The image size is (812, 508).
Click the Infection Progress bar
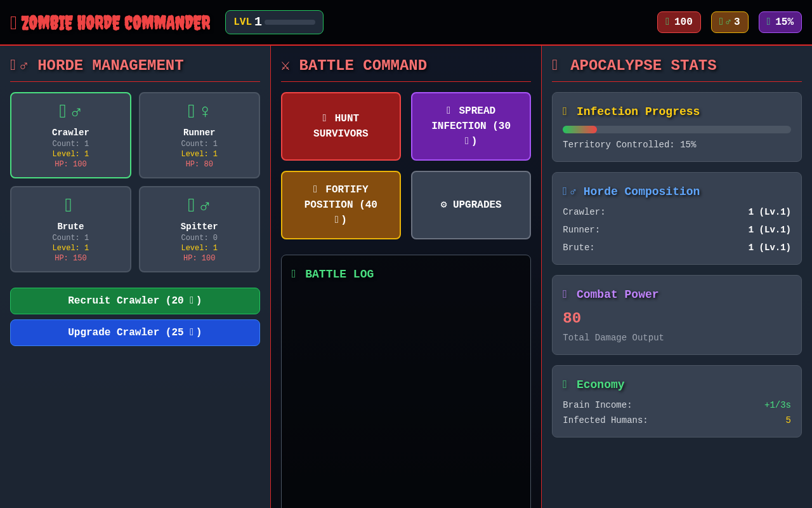point(676,129)
